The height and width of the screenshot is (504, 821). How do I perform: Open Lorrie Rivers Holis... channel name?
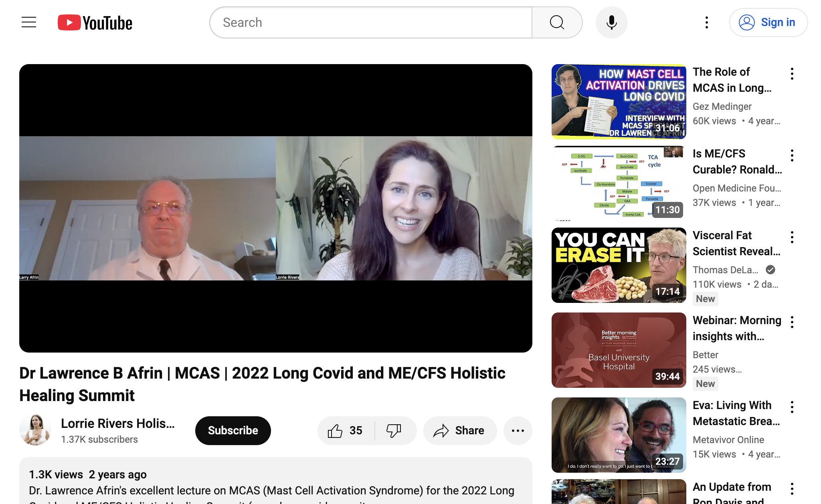pyautogui.click(x=118, y=423)
